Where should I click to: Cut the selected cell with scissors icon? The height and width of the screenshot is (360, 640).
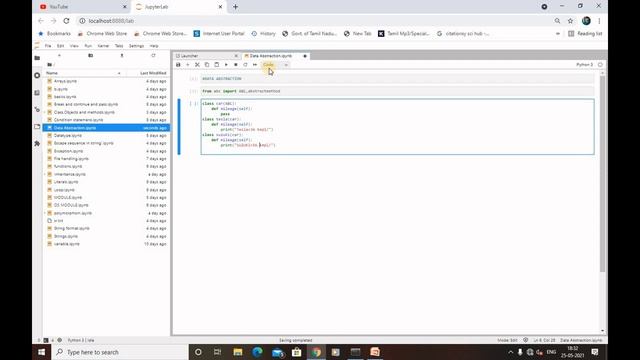[x=197, y=65]
